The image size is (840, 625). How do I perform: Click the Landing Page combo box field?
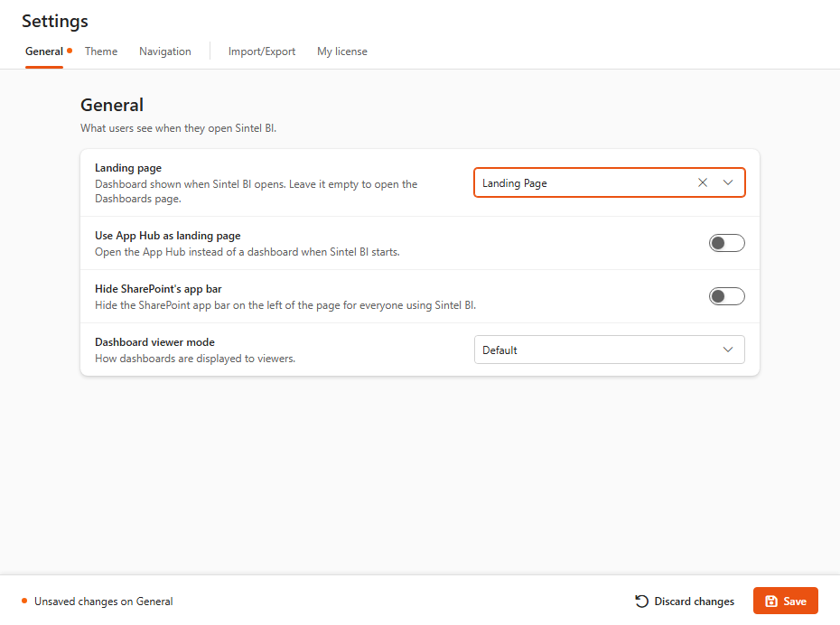click(x=609, y=182)
